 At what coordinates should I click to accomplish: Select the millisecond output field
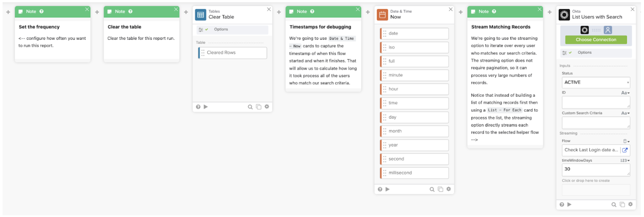point(414,173)
